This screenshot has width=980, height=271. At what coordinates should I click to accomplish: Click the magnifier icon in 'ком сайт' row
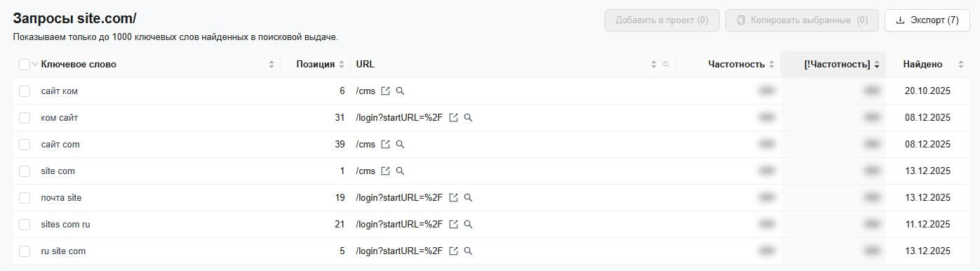point(468,118)
